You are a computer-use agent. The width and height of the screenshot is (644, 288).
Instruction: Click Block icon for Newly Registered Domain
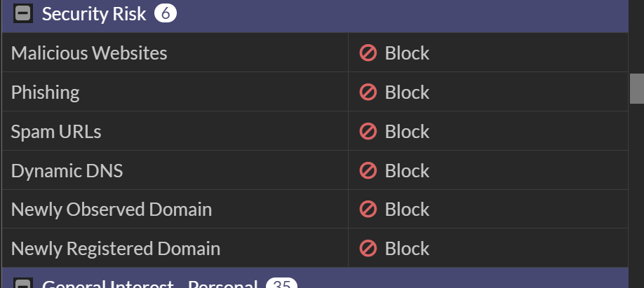tap(368, 249)
